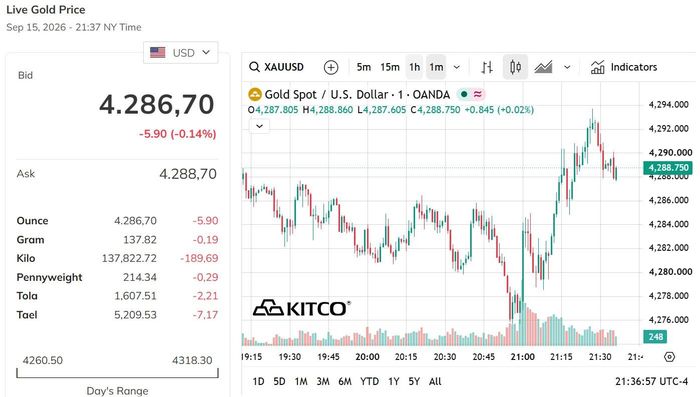Click the Kitco logo on chart
The height and width of the screenshot is (397, 700).
pos(301,309)
